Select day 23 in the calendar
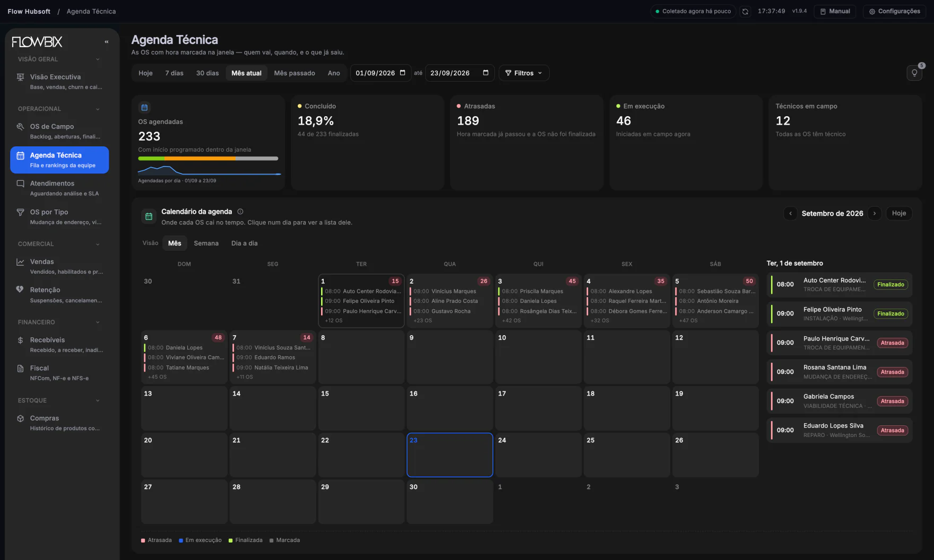Screen dimensions: 934x560 click(x=449, y=455)
